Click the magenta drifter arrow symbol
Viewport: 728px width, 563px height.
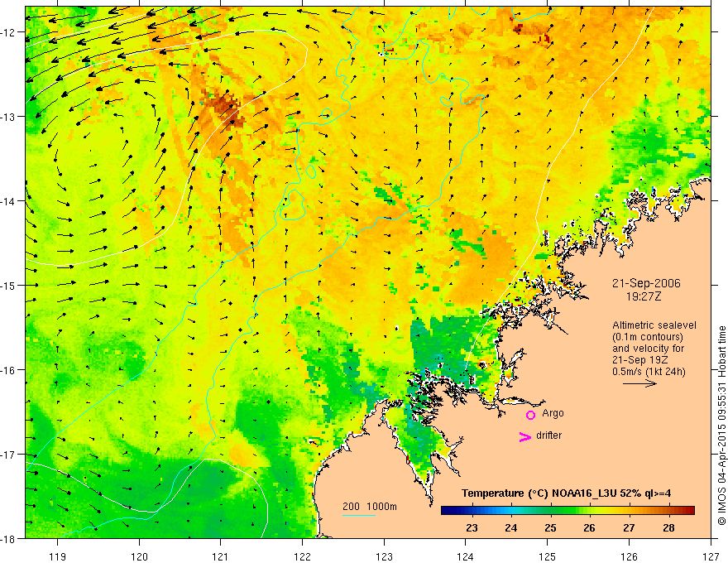point(524,436)
